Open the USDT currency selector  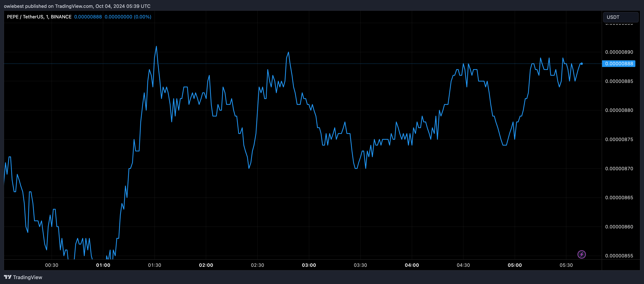tap(620, 17)
